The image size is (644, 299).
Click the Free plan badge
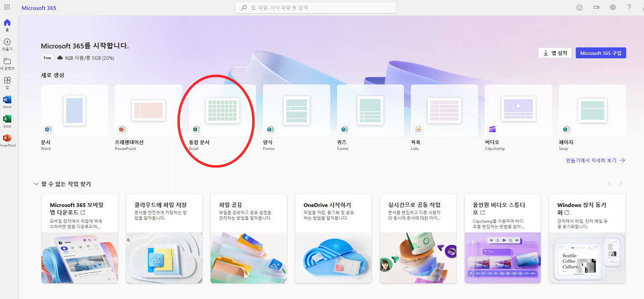(x=48, y=58)
